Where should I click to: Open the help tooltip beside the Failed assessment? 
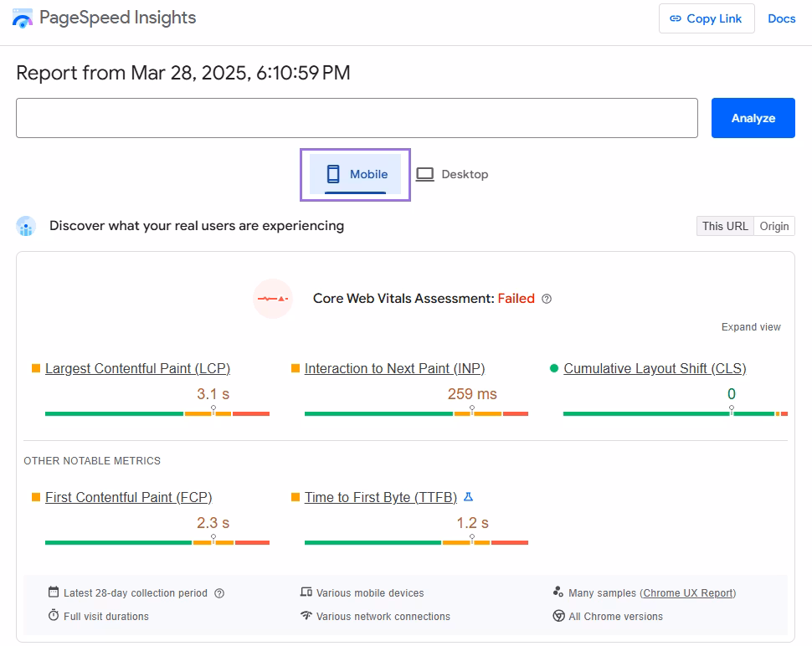tap(547, 299)
